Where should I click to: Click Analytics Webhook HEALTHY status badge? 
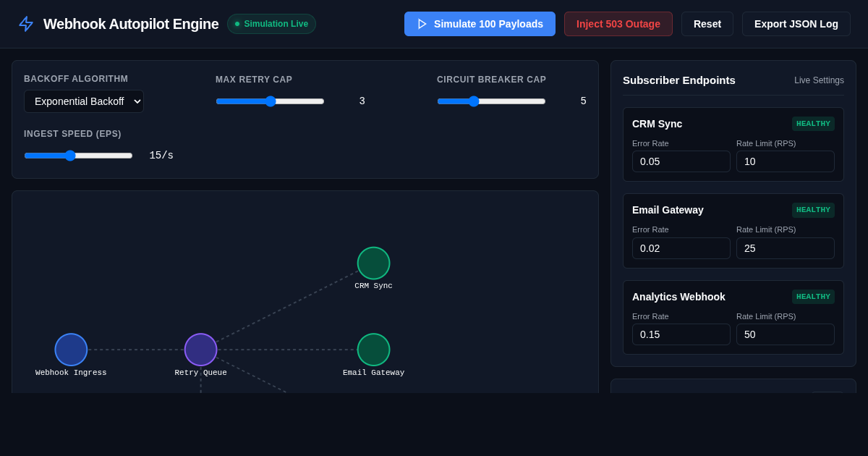pyautogui.click(x=813, y=297)
